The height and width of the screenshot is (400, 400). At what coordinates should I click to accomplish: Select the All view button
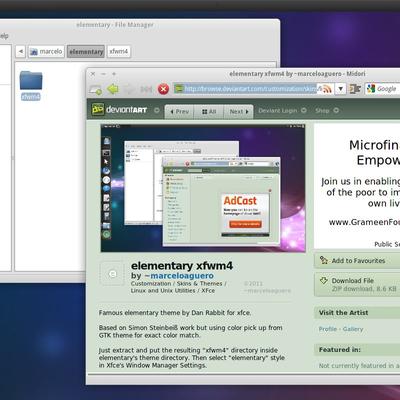coord(209,112)
